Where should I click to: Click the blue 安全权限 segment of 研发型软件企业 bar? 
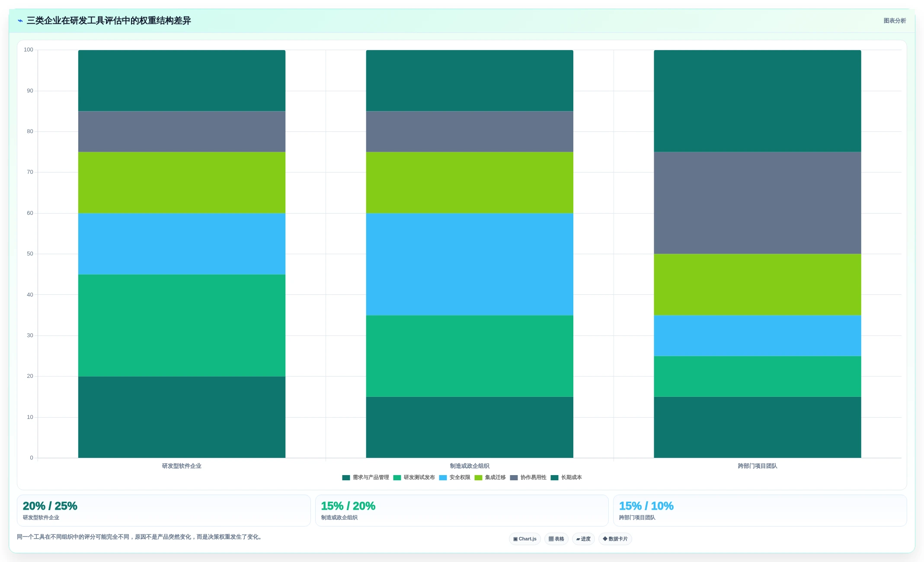click(182, 244)
